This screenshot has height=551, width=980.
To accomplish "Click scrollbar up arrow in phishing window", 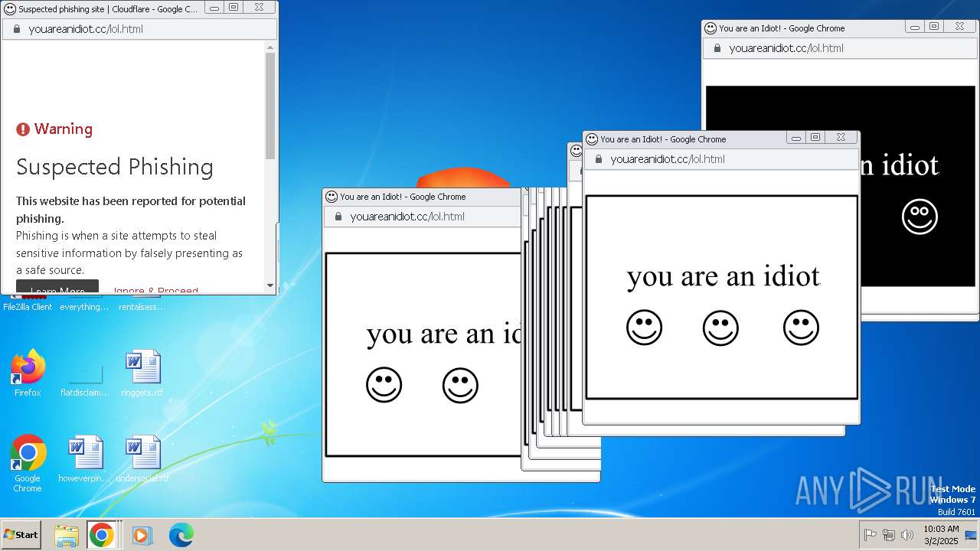I will click(x=270, y=47).
